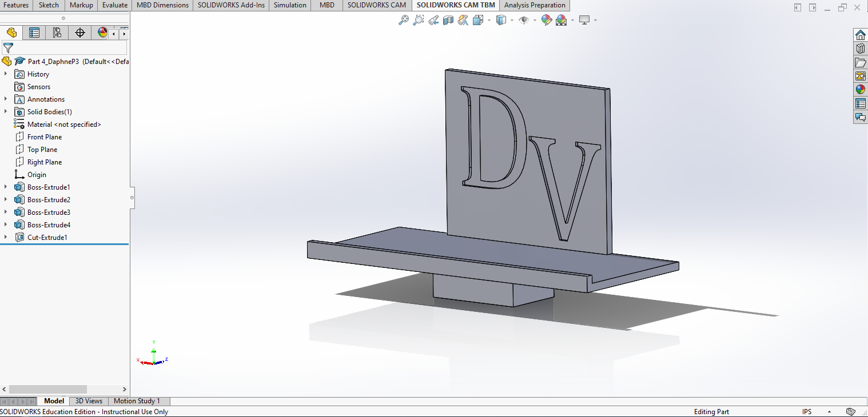Expand the Annotations folder
The height and width of the screenshot is (417, 868).
[6, 99]
